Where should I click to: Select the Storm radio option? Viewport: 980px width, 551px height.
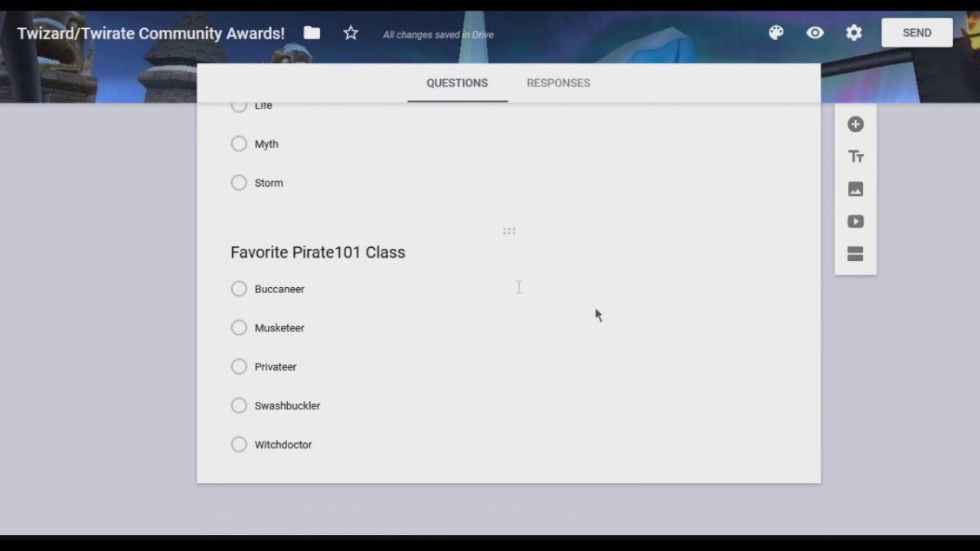(x=239, y=183)
